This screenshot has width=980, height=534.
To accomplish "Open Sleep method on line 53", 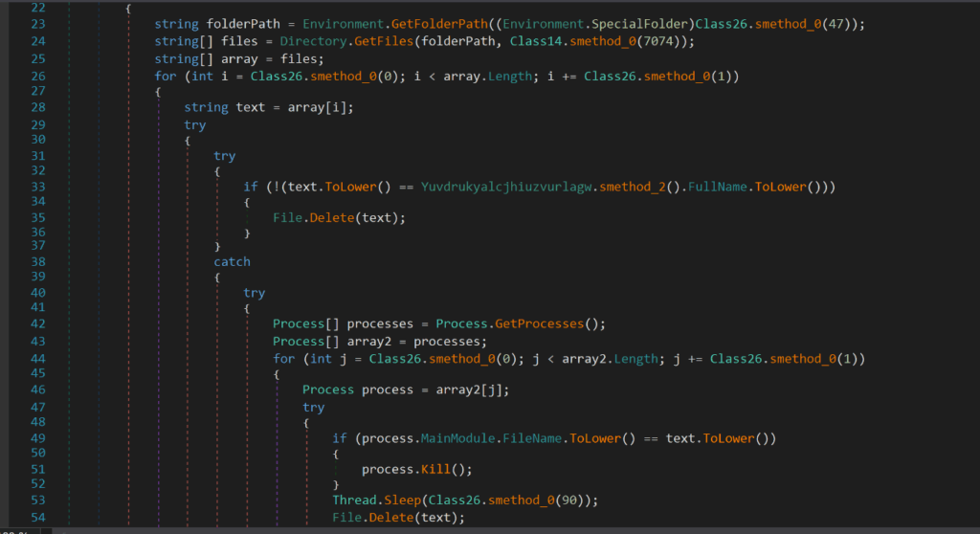I will (403, 501).
